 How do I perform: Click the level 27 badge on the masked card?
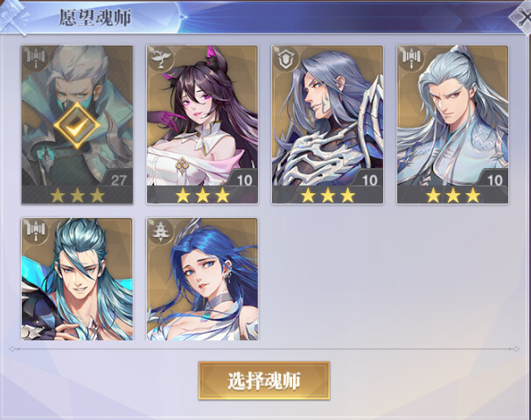point(118,180)
